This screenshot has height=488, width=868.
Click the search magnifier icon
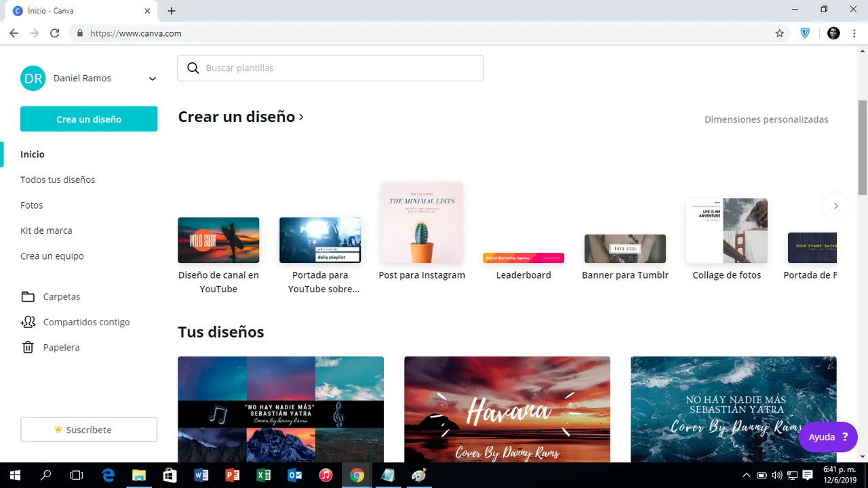(193, 68)
